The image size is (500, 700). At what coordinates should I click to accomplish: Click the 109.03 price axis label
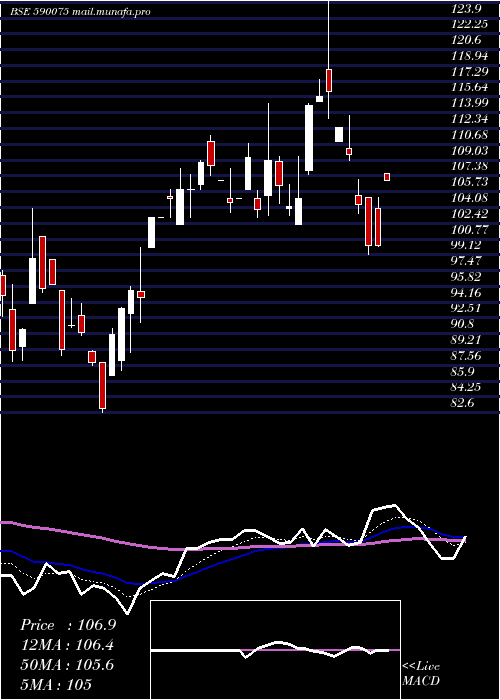(471, 150)
